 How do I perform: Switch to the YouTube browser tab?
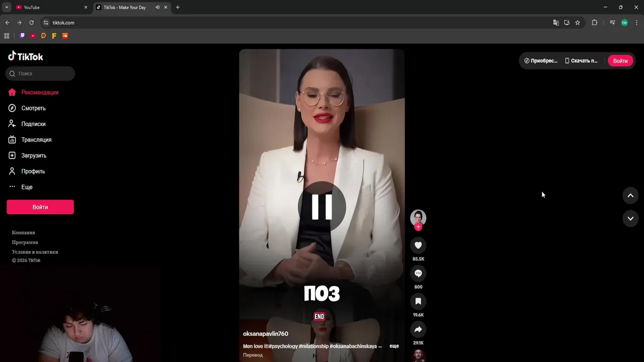(48, 8)
